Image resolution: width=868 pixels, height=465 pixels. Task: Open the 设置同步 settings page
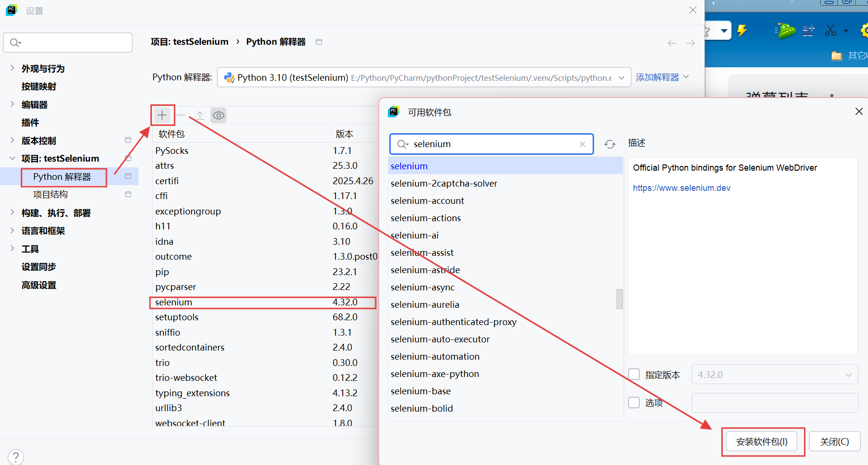tap(39, 267)
